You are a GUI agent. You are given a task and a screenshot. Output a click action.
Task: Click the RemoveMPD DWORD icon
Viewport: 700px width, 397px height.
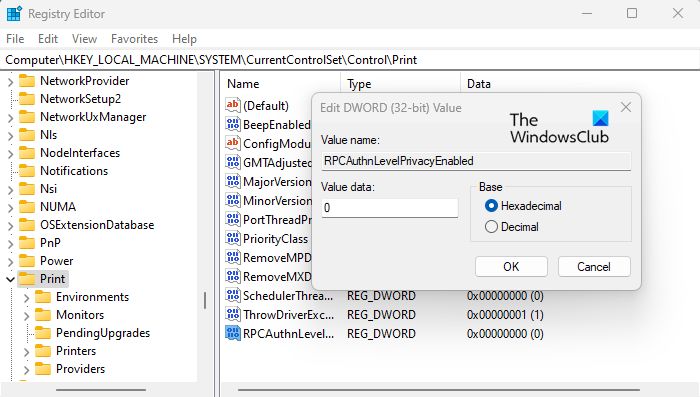[x=233, y=257]
